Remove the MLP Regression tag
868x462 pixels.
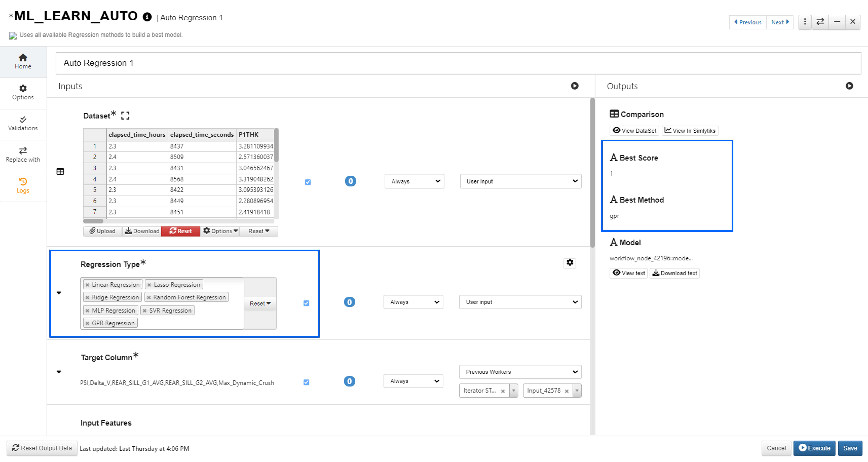87,311
